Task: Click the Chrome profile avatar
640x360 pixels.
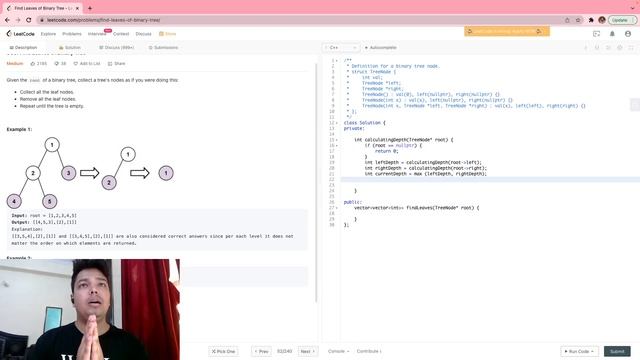Action: tap(602, 20)
